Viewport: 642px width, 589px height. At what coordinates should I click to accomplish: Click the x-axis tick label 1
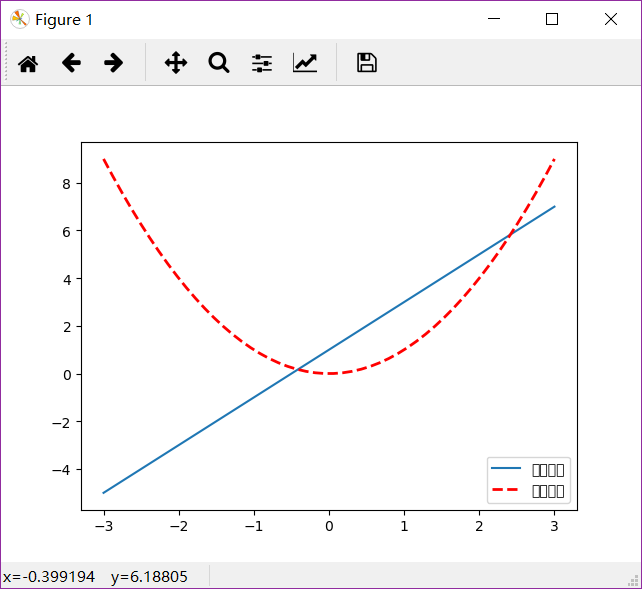pyautogui.click(x=404, y=526)
